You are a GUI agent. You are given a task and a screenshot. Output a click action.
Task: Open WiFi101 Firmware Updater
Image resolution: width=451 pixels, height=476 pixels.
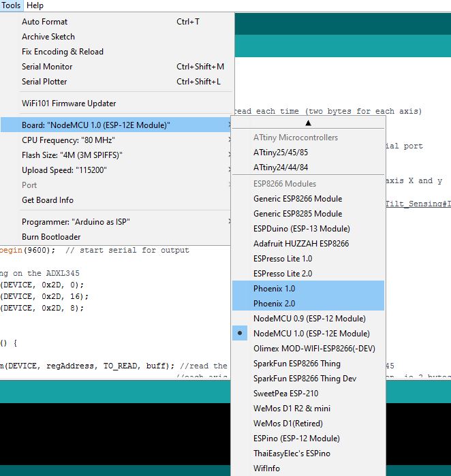tap(117, 104)
